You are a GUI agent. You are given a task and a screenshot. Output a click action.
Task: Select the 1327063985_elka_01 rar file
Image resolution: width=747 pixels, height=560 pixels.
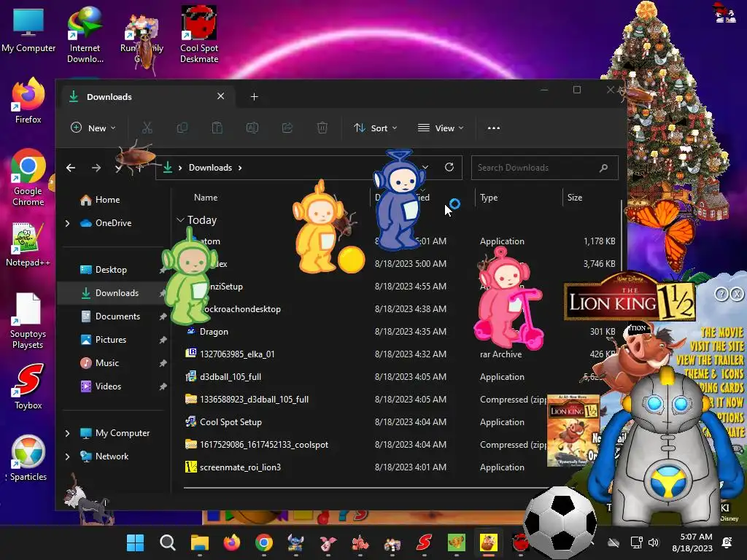(237, 354)
